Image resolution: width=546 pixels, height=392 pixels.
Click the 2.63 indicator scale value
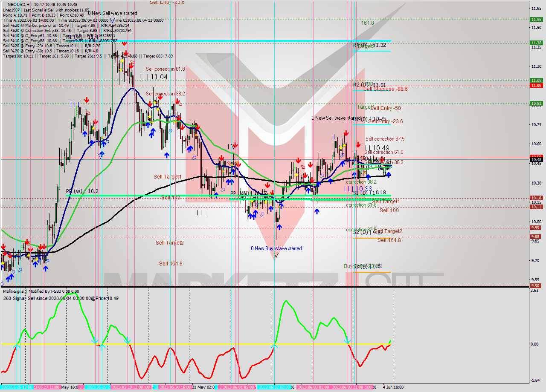pos(534,291)
